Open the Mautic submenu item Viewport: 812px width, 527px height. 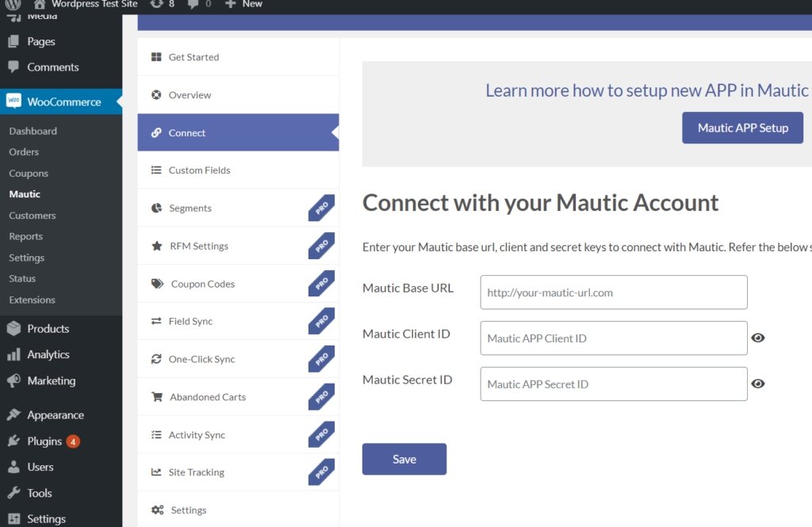point(25,194)
